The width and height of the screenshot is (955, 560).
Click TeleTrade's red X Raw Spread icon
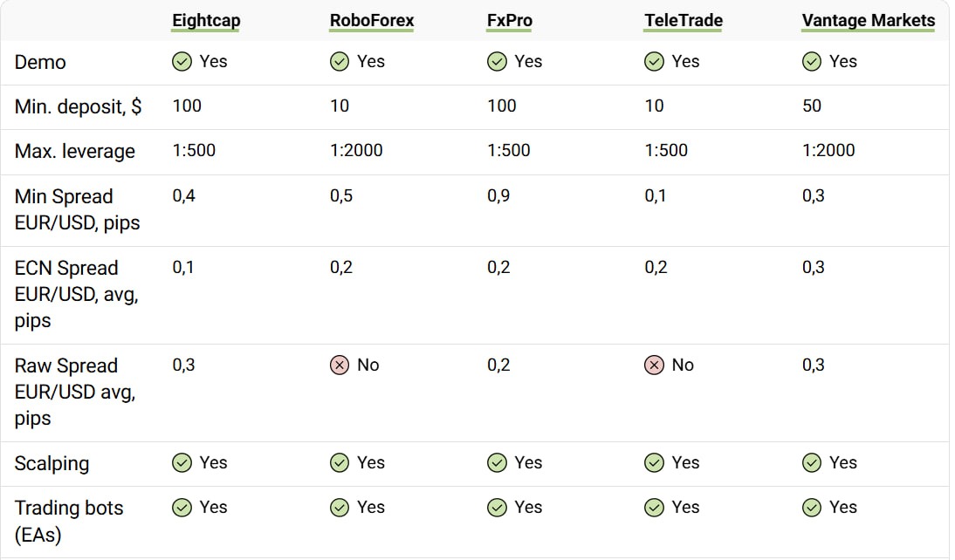[x=654, y=365]
